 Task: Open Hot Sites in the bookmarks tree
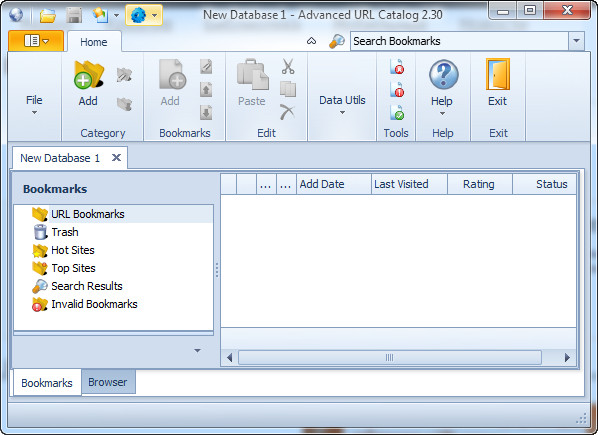pyautogui.click(x=73, y=250)
